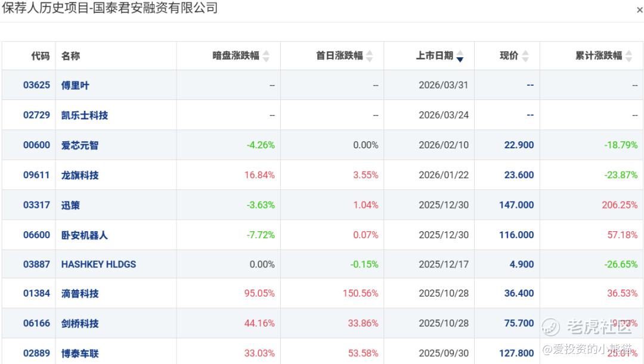Select dark-pool change -7.72%
The image size is (644, 364).
click(261, 235)
